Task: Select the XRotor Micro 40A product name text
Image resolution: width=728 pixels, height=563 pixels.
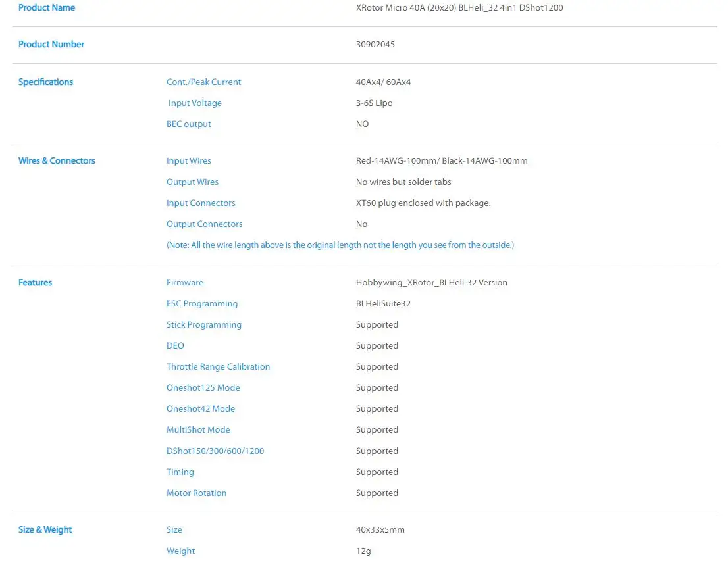Action: pos(459,7)
